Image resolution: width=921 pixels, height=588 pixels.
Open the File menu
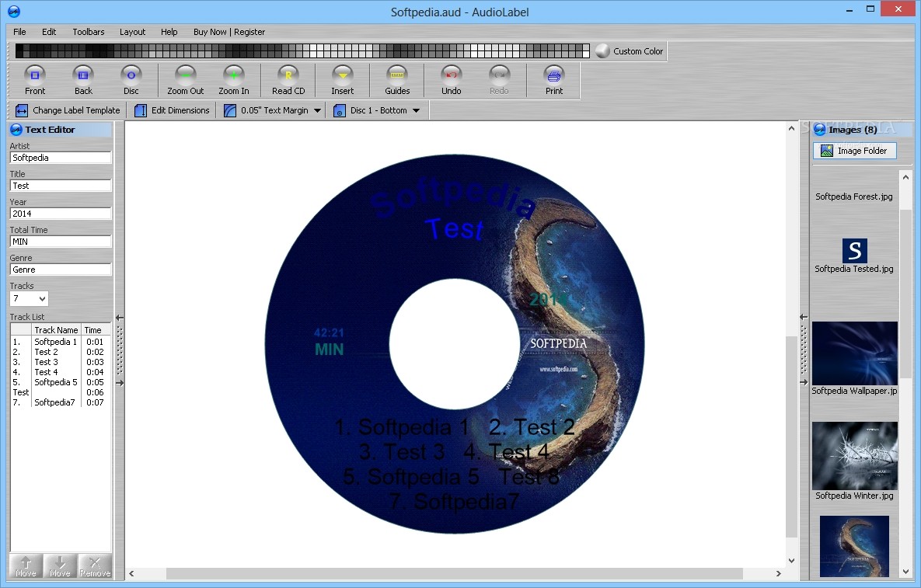(x=19, y=32)
